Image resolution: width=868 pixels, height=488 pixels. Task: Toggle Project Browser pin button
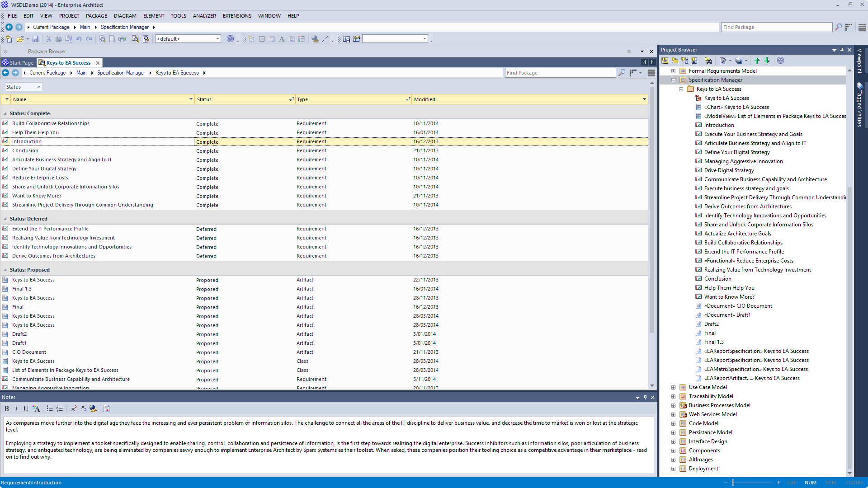click(x=842, y=50)
